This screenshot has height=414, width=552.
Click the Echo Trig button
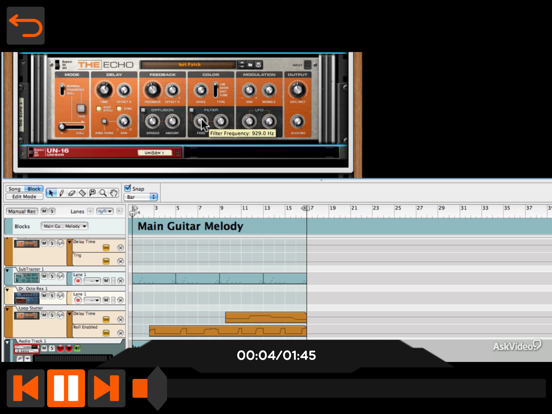tap(81, 108)
